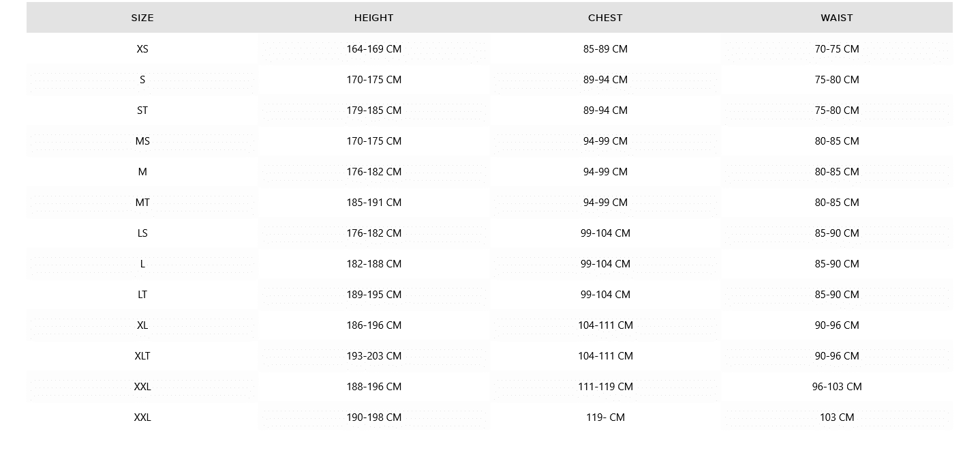Click the 96-103 CM waist cell
The width and height of the screenshot is (980, 455).
tap(837, 387)
